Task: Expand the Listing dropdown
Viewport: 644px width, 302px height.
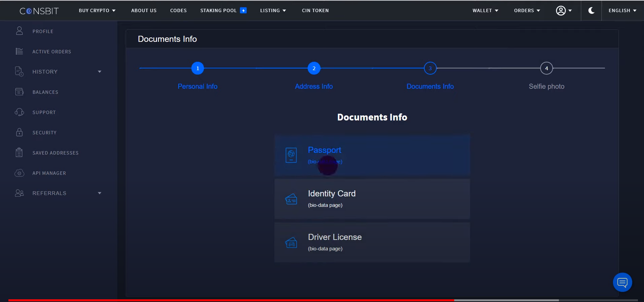Action: tap(273, 10)
